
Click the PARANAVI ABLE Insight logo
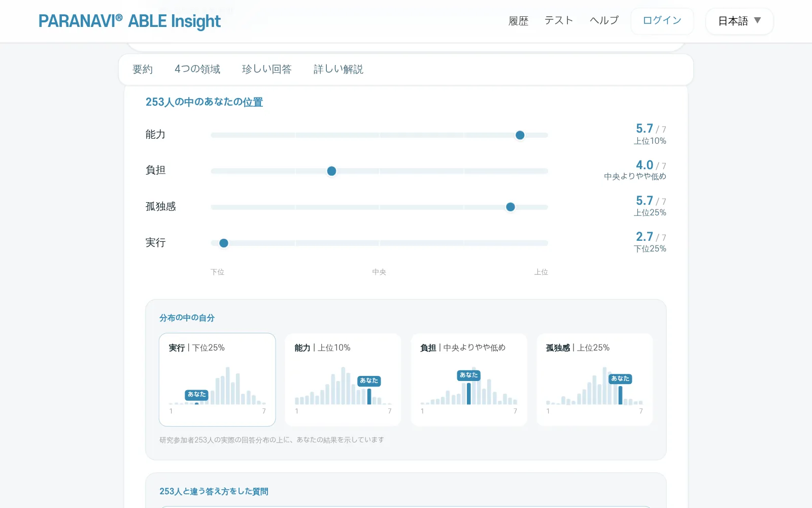tap(129, 21)
